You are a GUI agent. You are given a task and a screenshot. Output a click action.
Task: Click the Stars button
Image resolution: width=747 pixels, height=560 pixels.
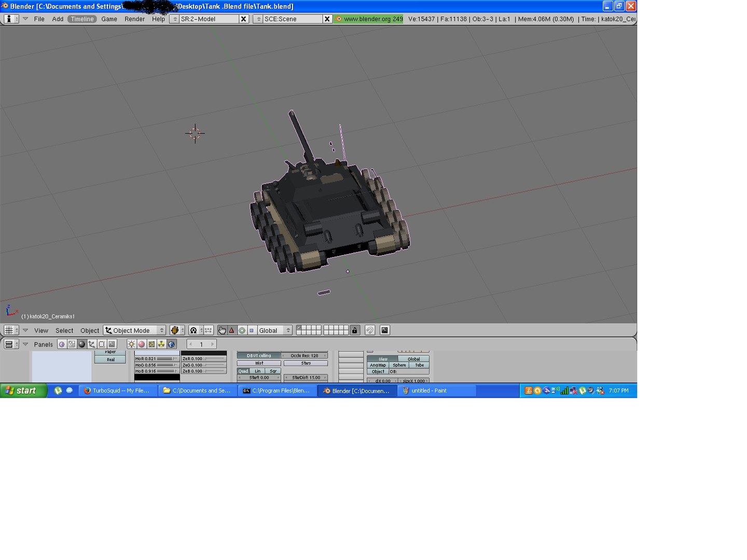pyautogui.click(x=306, y=363)
